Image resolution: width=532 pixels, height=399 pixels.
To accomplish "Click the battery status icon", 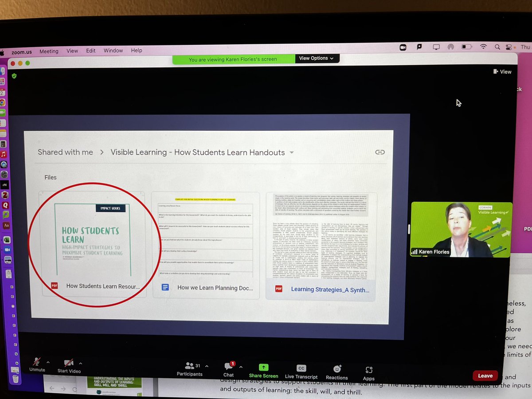I will click(466, 46).
